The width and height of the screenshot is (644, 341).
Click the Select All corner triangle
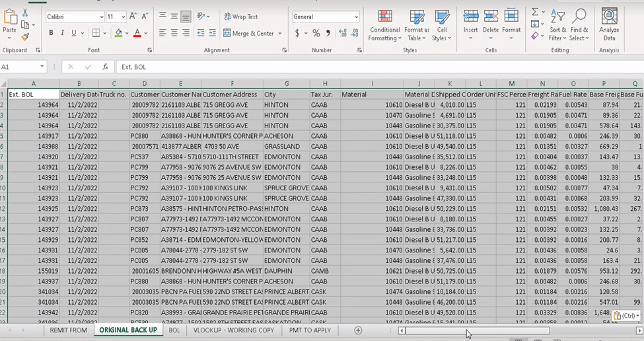pyautogui.click(x=4, y=84)
